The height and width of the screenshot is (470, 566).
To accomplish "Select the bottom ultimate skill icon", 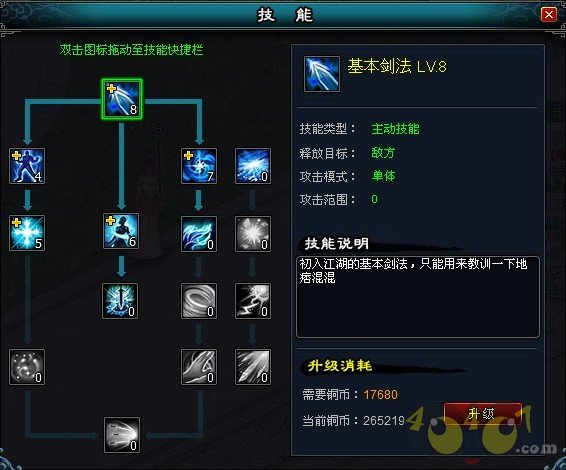I will (122, 435).
